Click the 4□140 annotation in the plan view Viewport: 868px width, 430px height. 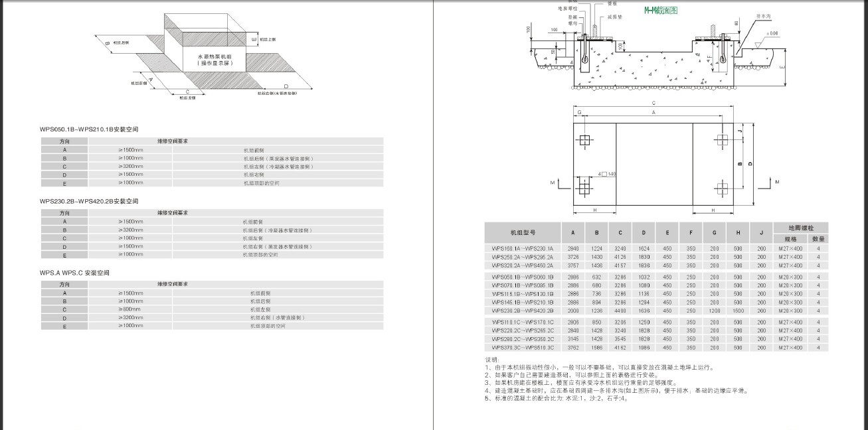click(x=606, y=174)
